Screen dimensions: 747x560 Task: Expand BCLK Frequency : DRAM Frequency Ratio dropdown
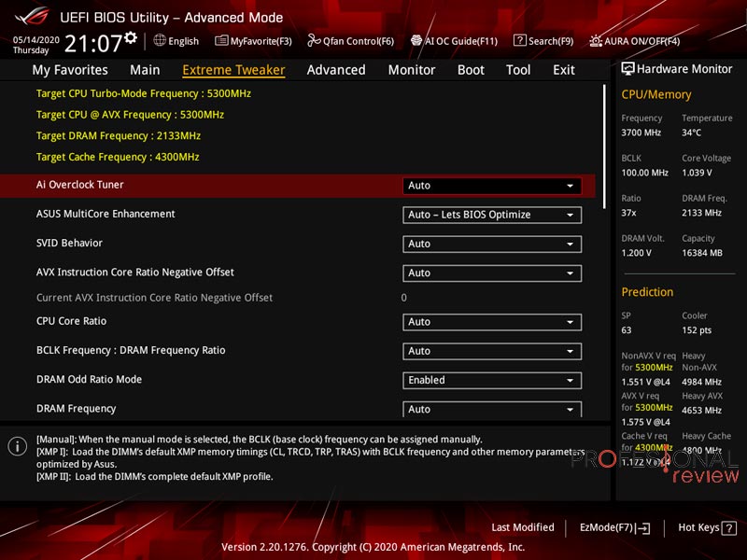point(492,351)
